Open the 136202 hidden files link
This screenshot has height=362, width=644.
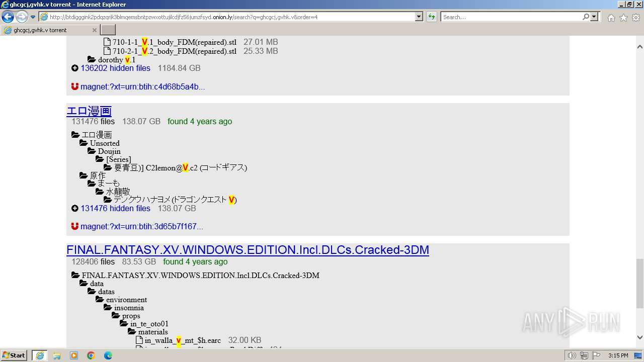115,68
